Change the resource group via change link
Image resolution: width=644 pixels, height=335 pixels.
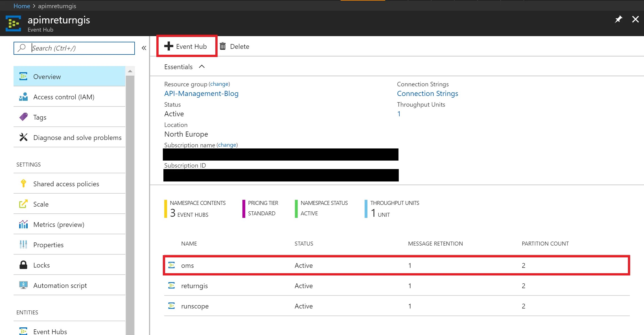[x=219, y=84]
